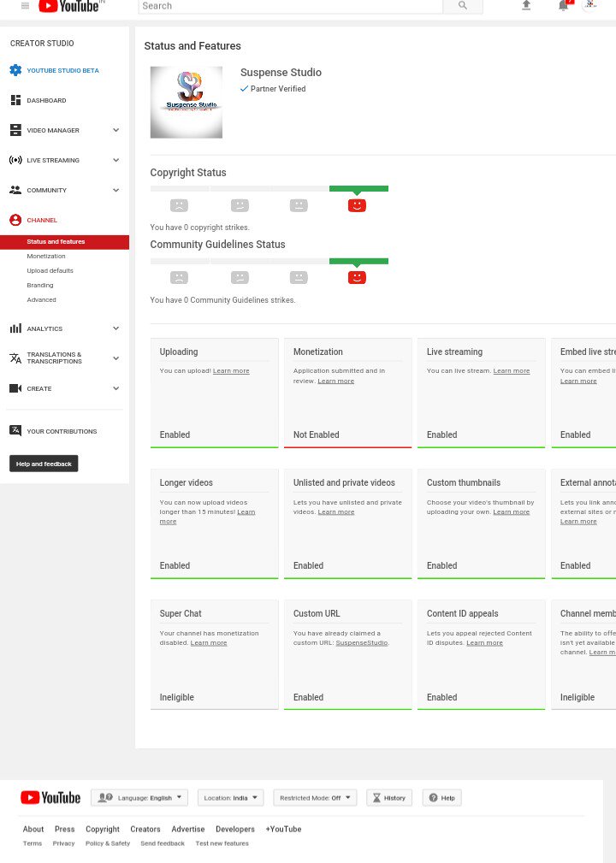The width and height of the screenshot is (616, 863).
Task: Click the Suspense Studio channel thumbnail
Action: coord(186,102)
